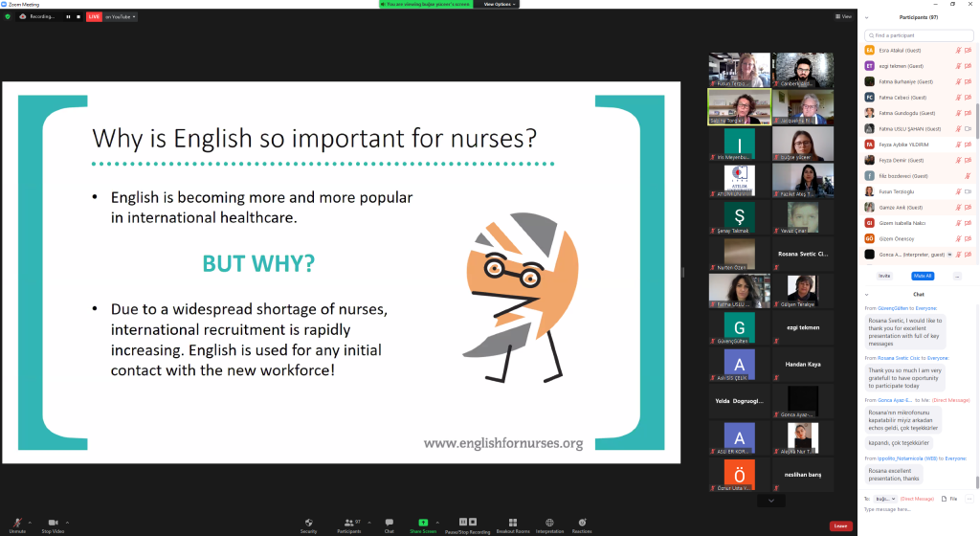
Task: Stop Video with the camera button
Action: (53, 523)
